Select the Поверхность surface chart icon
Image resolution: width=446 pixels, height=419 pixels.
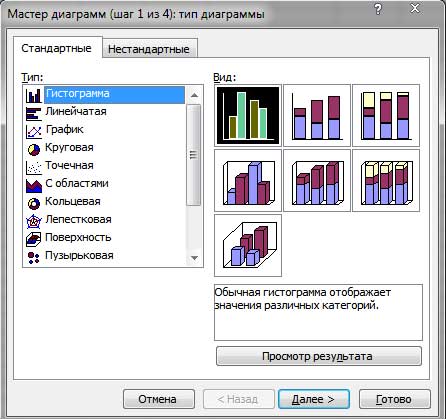(34, 239)
